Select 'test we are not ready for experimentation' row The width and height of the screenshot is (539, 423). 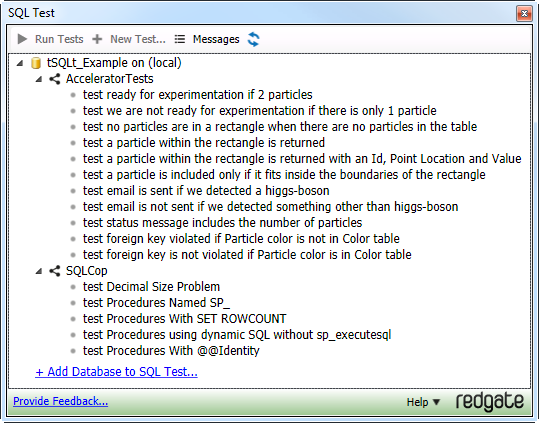point(260,111)
